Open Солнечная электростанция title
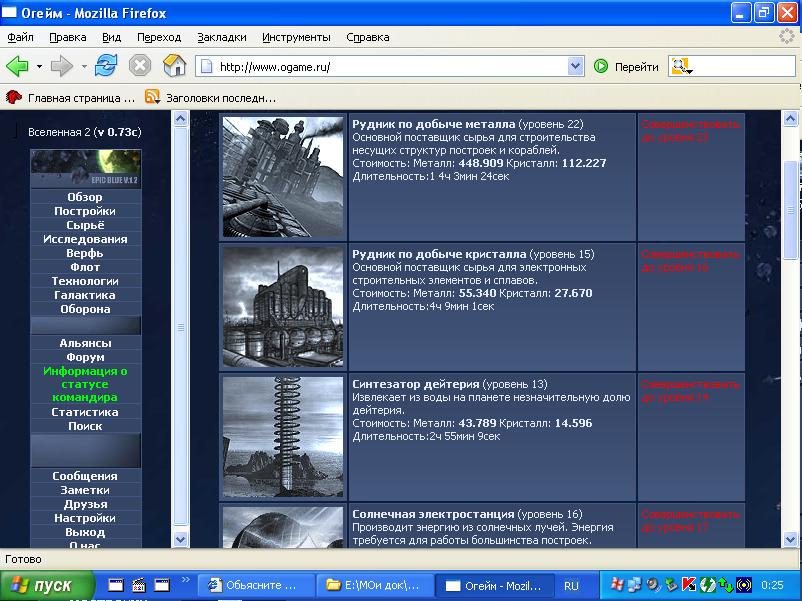This screenshot has width=802, height=601. click(x=433, y=514)
